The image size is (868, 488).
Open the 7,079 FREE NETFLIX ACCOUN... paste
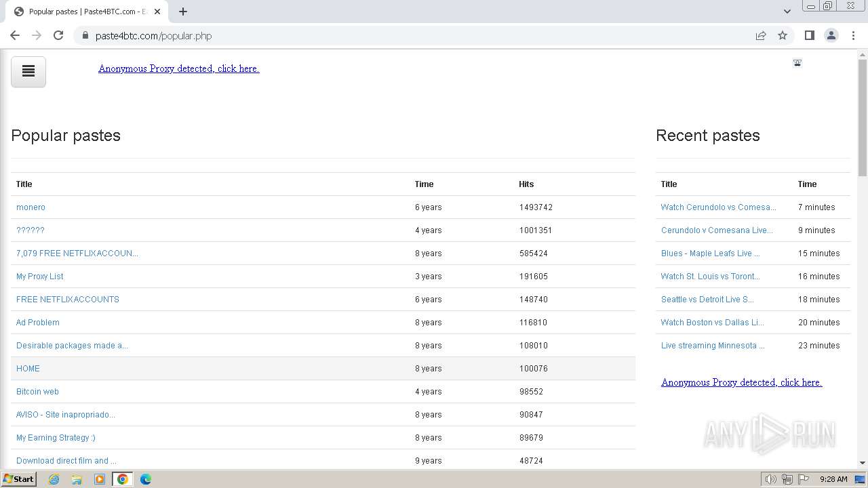pyautogui.click(x=77, y=253)
